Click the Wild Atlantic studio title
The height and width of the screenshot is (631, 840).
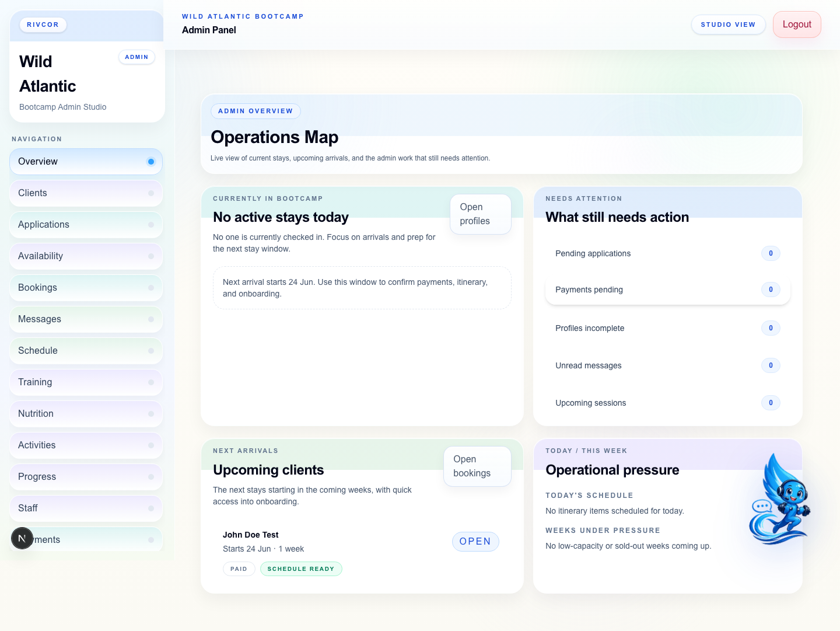click(x=48, y=74)
